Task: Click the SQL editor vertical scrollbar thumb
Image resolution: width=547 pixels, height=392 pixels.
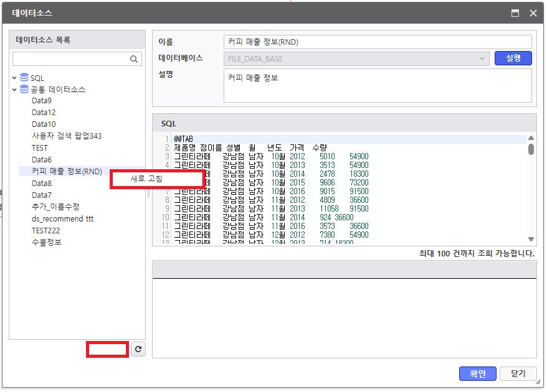Action: [x=531, y=149]
